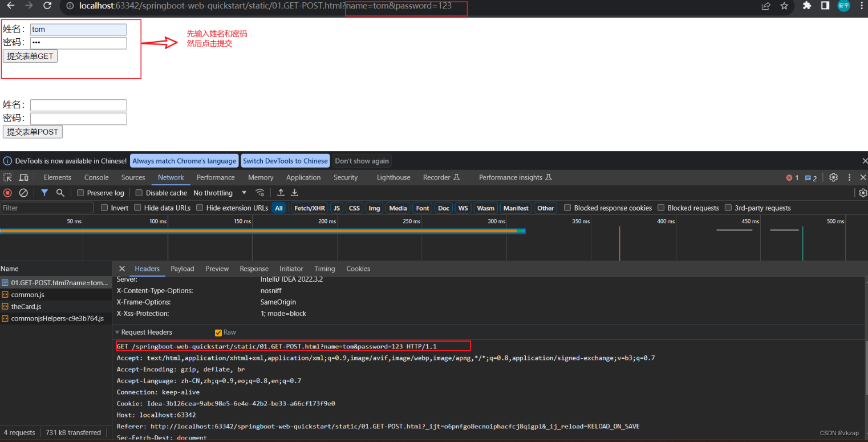The height and width of the screenshot is (442, 868).
Task: Open the Performance tab
Action: click(216, 177)
